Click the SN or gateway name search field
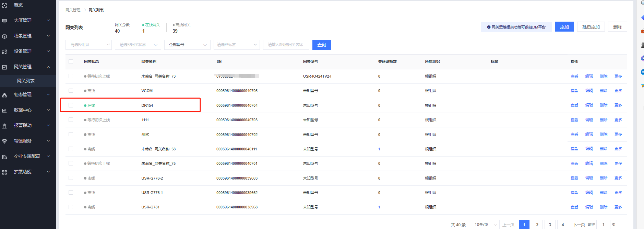Screen dimensions: 644x229 point(286,45)
